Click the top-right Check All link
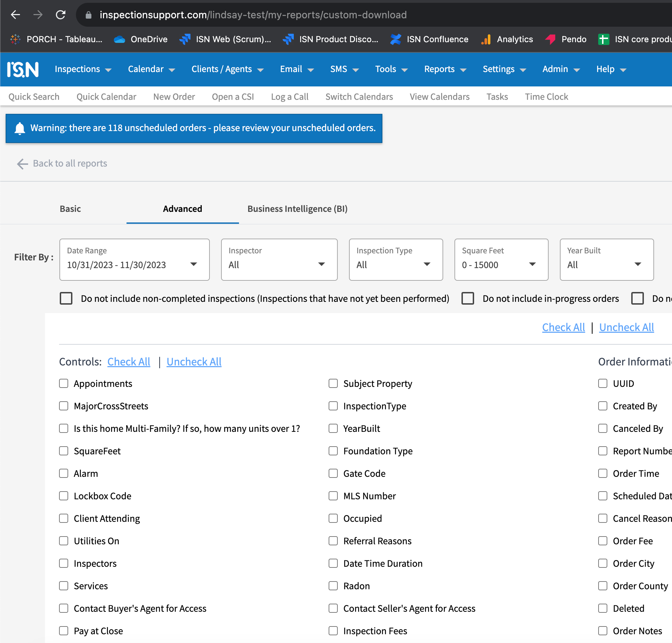 [x=563, y=327]
